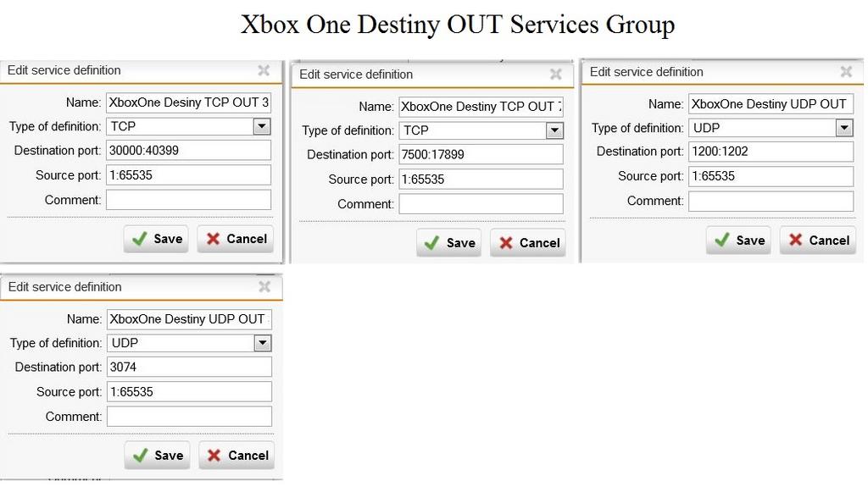Focus the destination port field showing 3074
868x492 pixels.
coord(189,367)
